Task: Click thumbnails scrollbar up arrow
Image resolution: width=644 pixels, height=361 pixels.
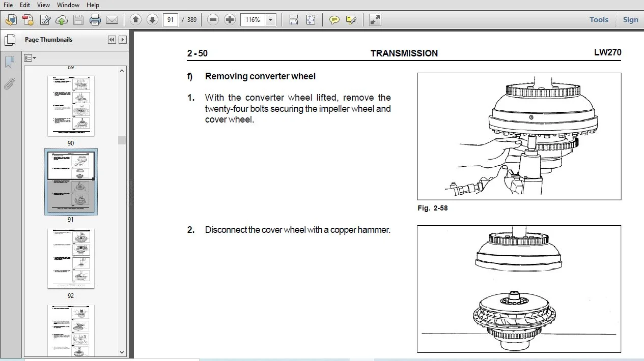Action: pyautogui.click(x=122, y=71)
